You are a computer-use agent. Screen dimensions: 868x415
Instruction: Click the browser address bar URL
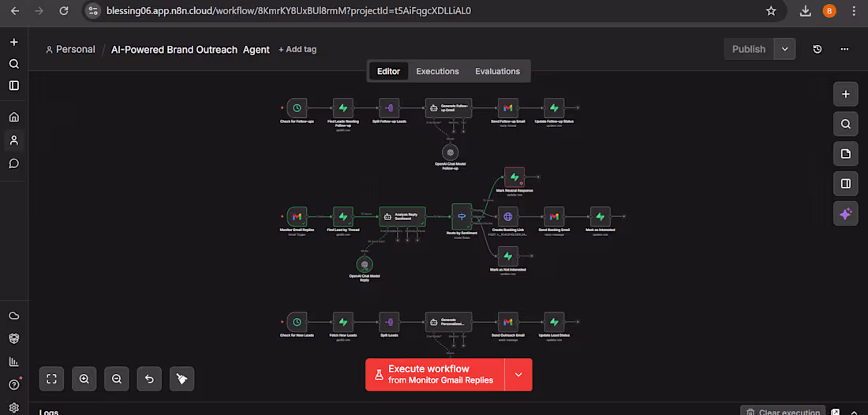(x=288, y=10)
